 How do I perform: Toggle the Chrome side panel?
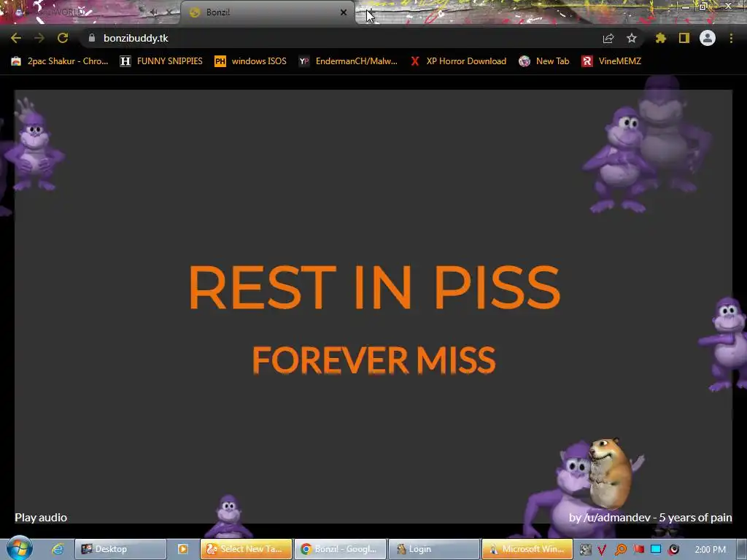coord(684,38)
